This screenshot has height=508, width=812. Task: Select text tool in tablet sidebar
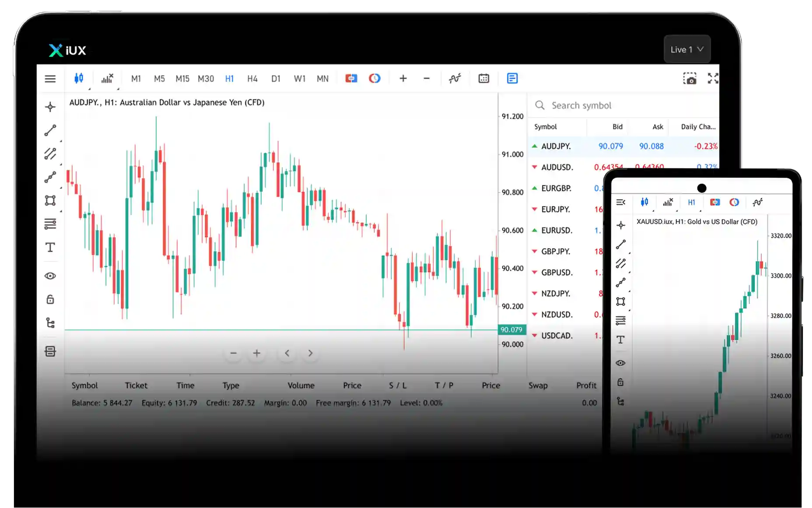(50, 247)
